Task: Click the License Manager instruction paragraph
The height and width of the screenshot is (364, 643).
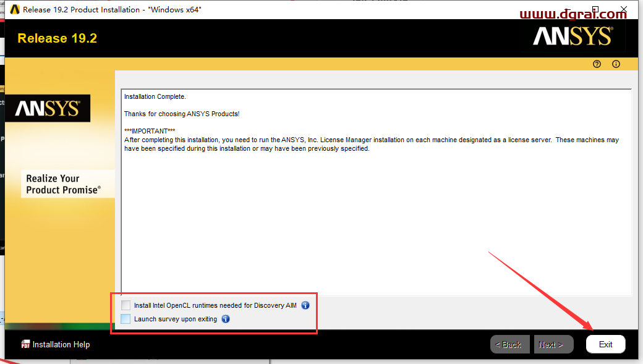Action: click(x=372, y=144)
